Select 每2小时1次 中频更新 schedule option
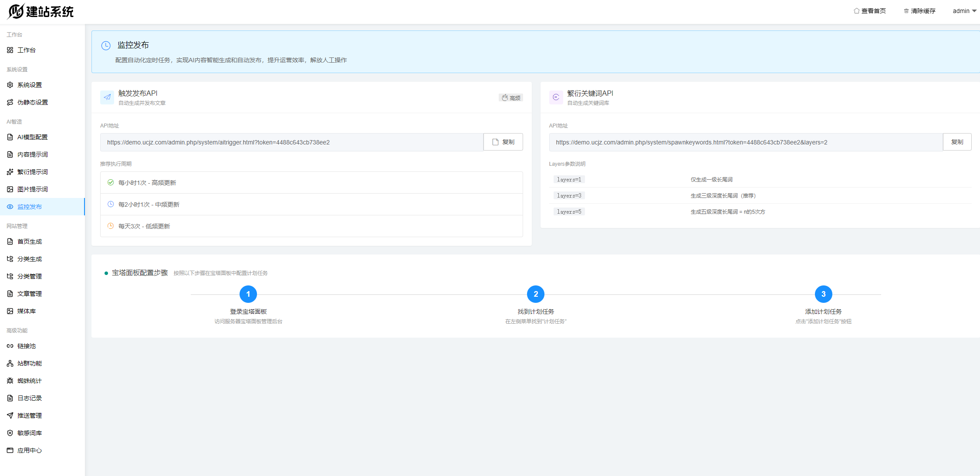 pyautogui.click(x=149, y=204)
